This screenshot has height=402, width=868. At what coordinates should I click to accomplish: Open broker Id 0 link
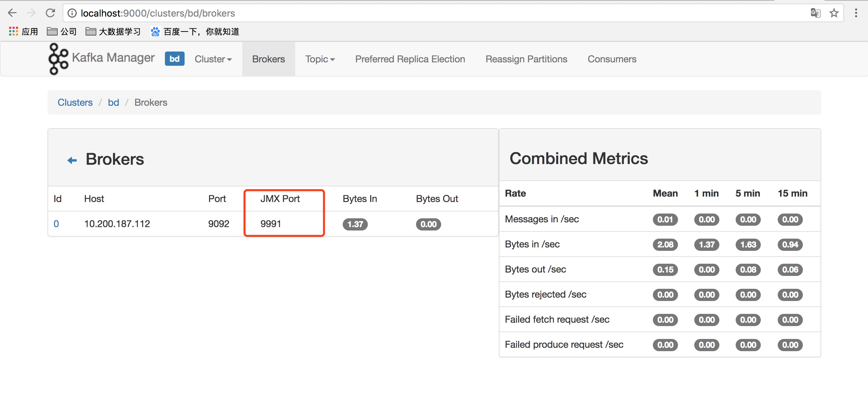coord(56,224)
